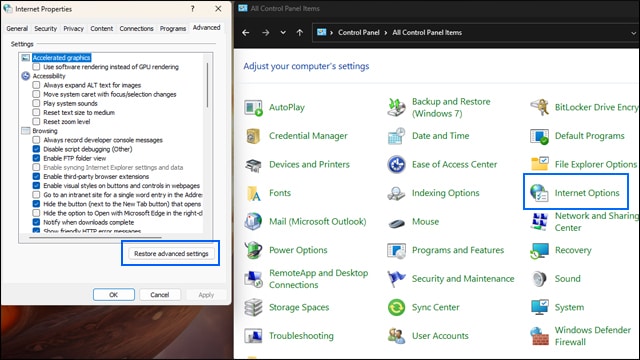
Task: Open the User Accounts icon
Action: pos(396,336)
